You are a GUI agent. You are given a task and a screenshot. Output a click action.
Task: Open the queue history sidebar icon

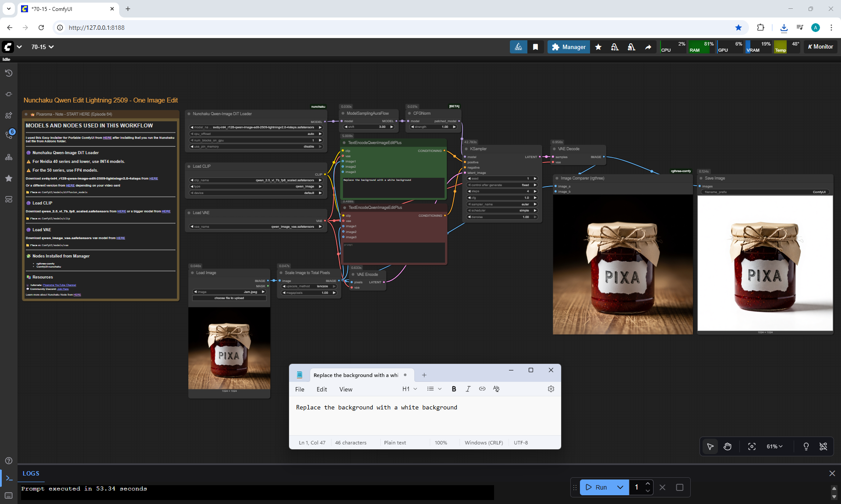pos(9,73)
